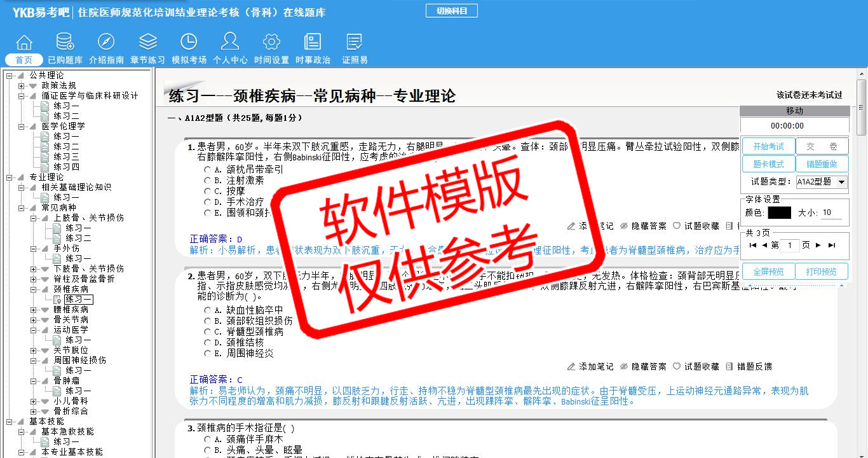Expand the 腰椎疾病 tree node
Image resolution: width=868 pixels, height=458 pixels.
click(34, 310)
